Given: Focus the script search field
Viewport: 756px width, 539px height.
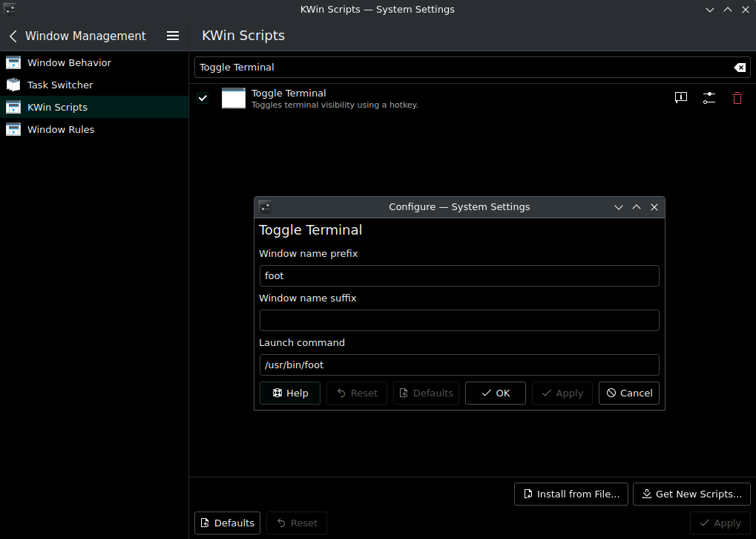Looking at the screenshot, I should click(x=463, y=68).
